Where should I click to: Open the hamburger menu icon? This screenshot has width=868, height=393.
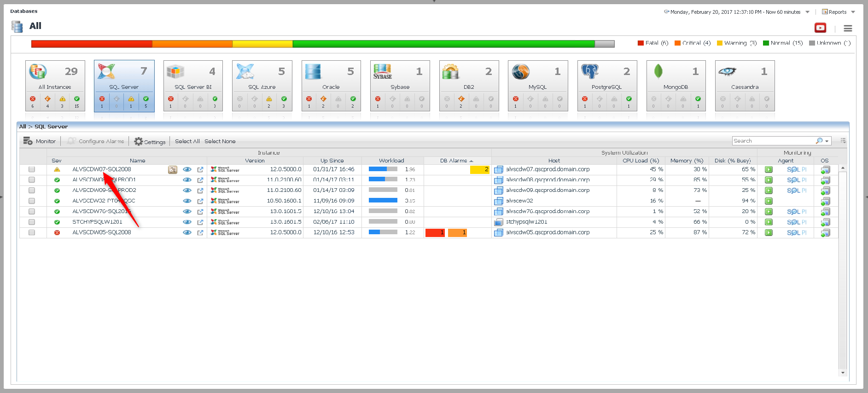tap(848, 29)
